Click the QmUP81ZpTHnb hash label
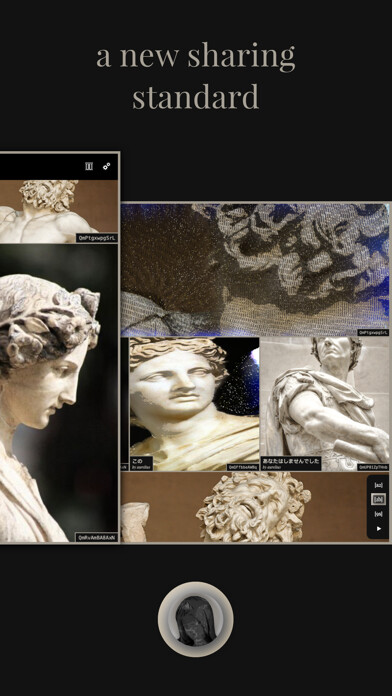The height and width of the screenshot is (696, 392). click(373, 467)
